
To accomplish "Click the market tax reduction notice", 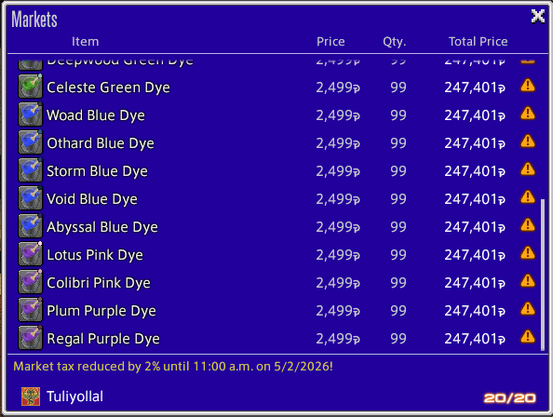I will 173,367.
